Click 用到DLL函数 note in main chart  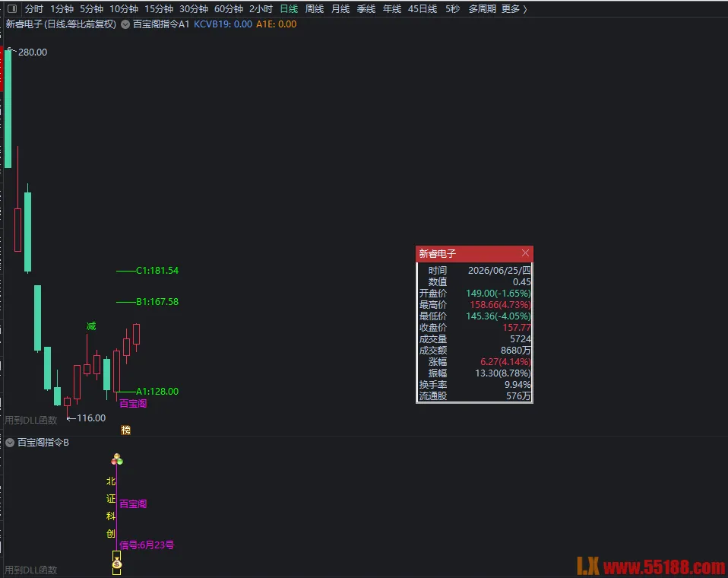point(30,420)
